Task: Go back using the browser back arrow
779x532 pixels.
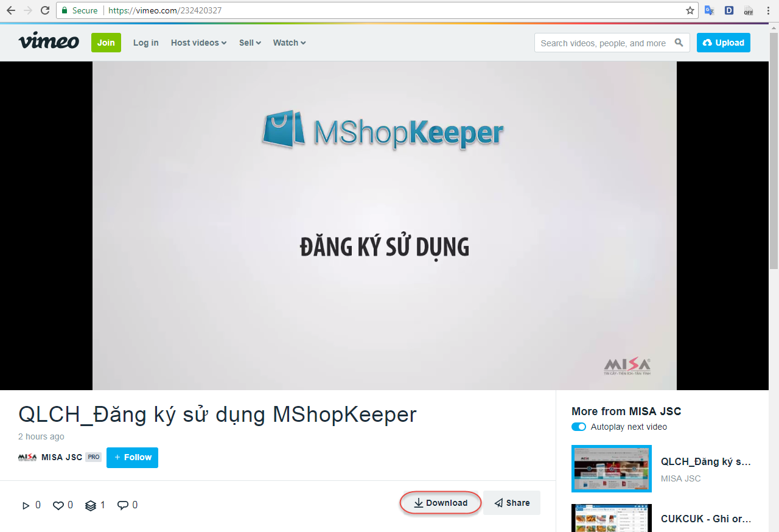Action: tap(10, 10)
